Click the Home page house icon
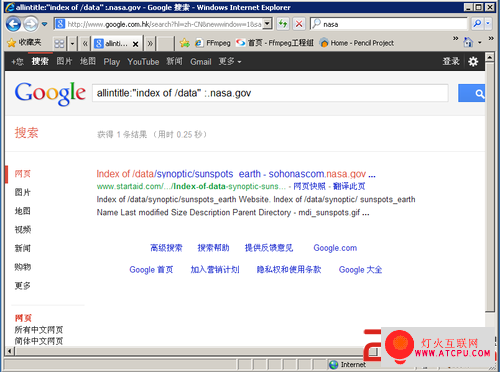Viewport: 500px width, 372px height. 468,42
